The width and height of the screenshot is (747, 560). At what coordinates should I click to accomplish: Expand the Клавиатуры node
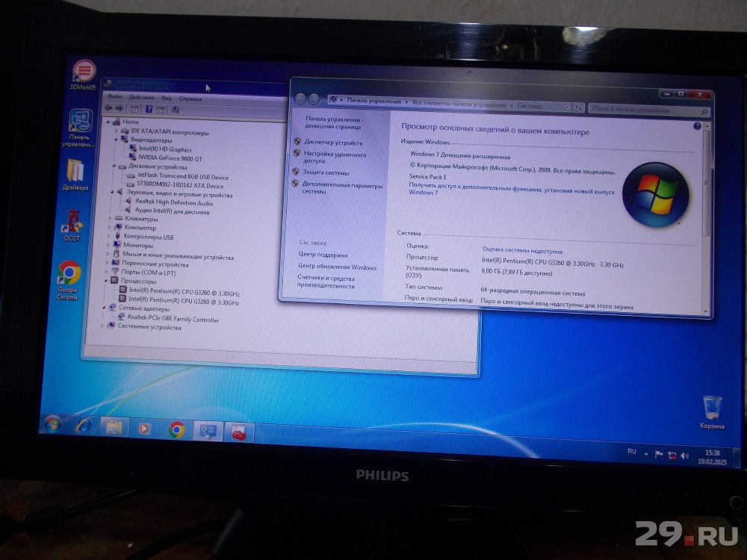pos(111,219)
